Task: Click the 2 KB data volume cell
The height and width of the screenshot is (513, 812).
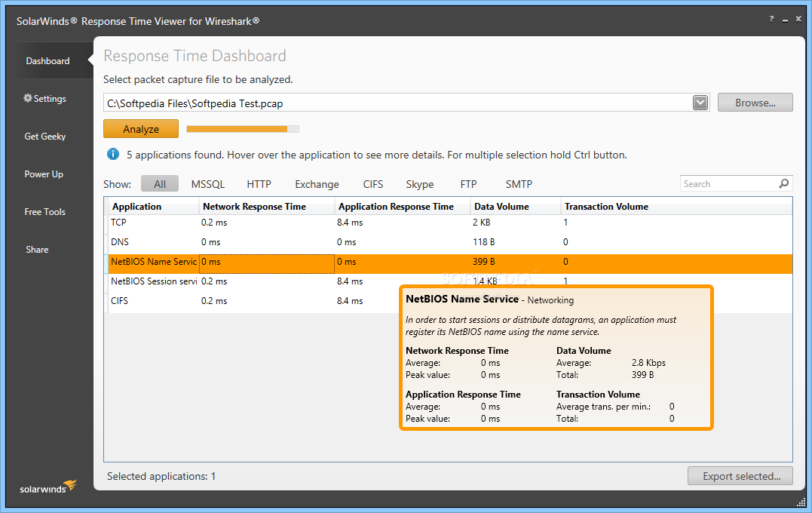Action: pyautogui.click(x=482, y=223)
